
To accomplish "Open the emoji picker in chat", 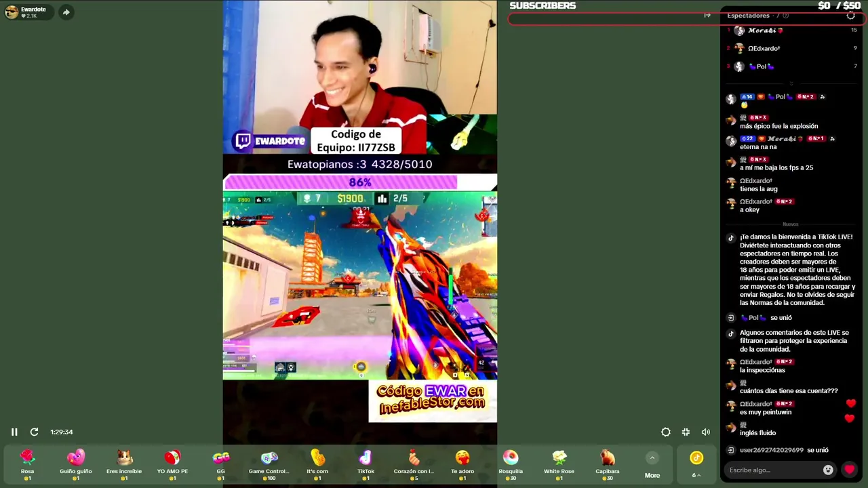I will [828, 470].
